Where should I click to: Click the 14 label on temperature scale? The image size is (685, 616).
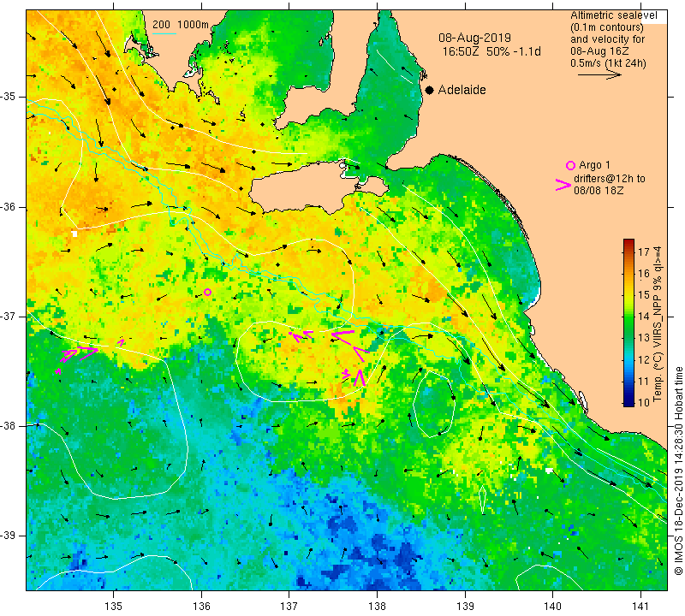point(644,317)
